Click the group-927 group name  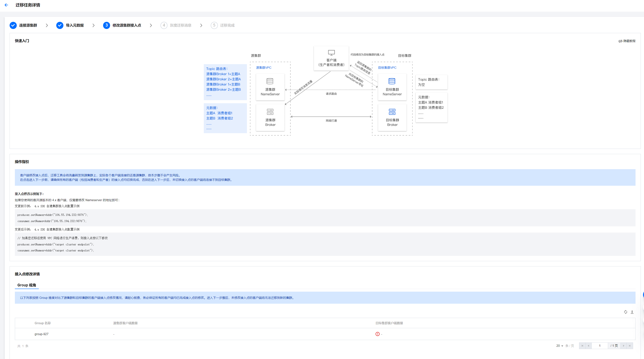(42, 334)
